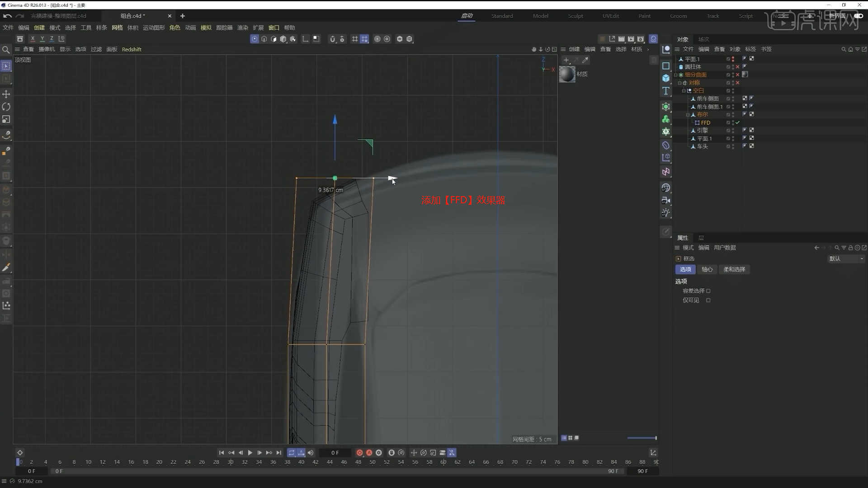This screenshot has width=868, height=488.
Task: Click the 材质 material sphere swatch
Action: [567, 74]
